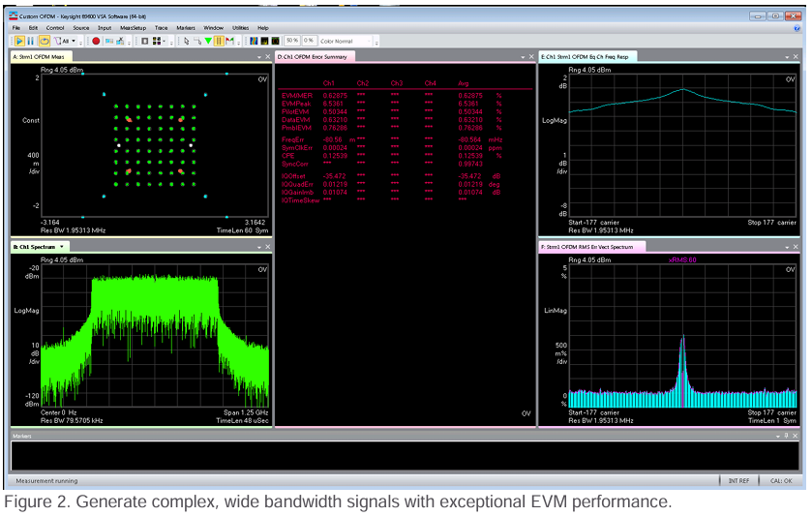This screenshot has height=516, width=812.
Task: Close the OFDM Meas constellation panel
Action: 268,57
